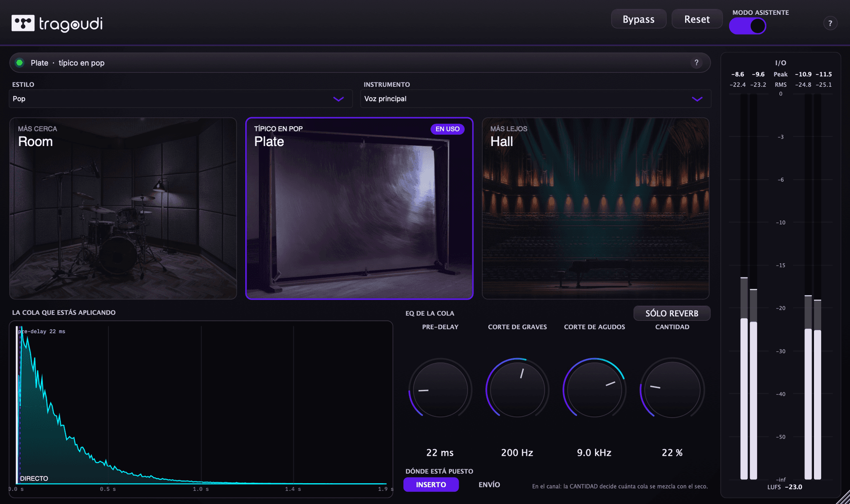This screenshot has width=850, height=504.
Task: Click the input peak -8.6 value
Action: [738, 74]
